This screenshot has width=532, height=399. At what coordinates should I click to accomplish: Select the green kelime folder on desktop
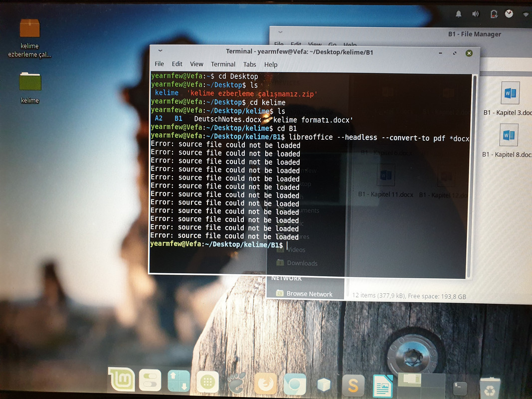tap(30, 88)
